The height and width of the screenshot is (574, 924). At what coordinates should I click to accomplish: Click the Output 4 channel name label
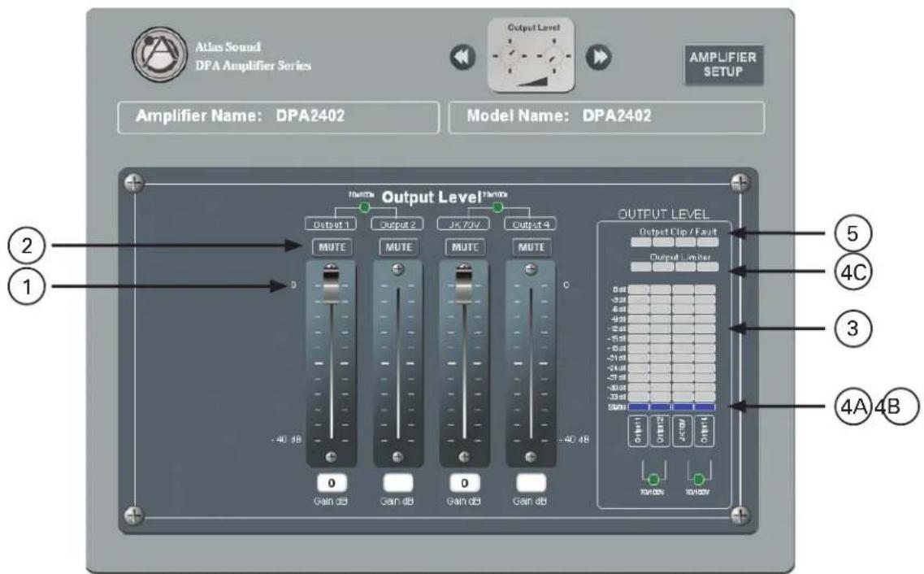coord(531,224)
